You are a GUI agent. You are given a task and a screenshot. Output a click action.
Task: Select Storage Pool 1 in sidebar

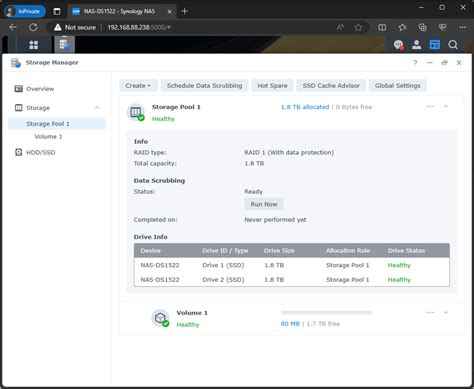coord(57,124)
